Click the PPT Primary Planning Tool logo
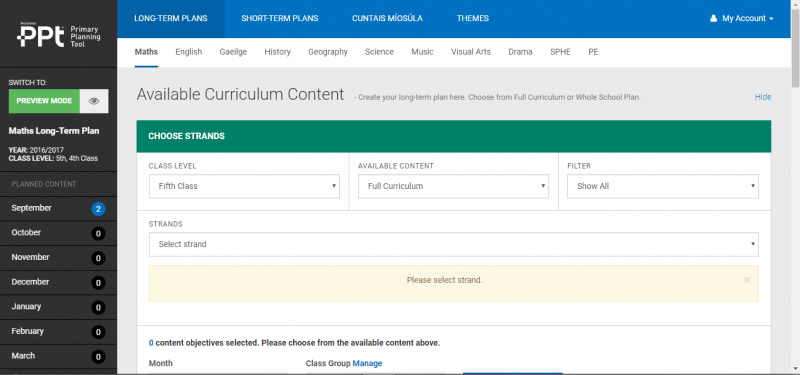 click(59, 36)
